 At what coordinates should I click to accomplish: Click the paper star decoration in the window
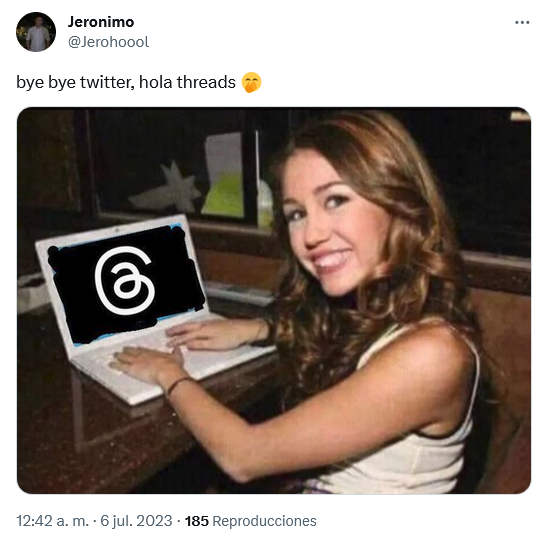coord(168,187)
